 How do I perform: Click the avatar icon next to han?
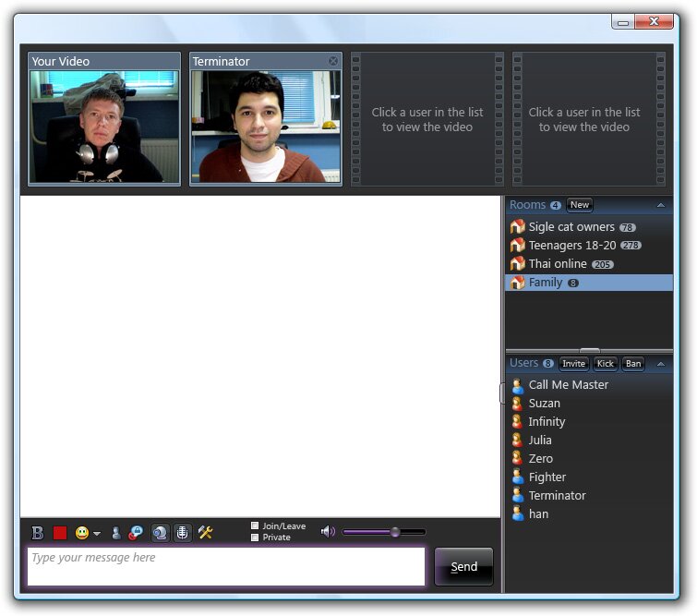(517, 514)
